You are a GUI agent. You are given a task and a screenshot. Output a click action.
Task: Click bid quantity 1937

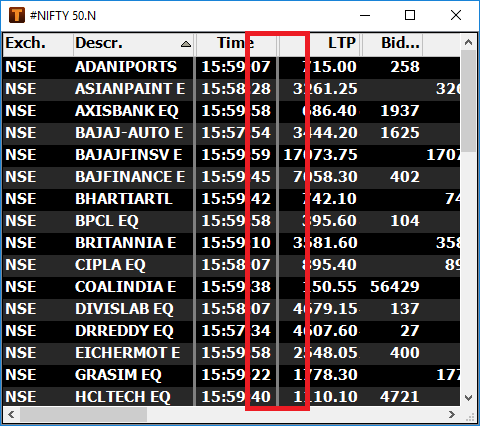400,111
